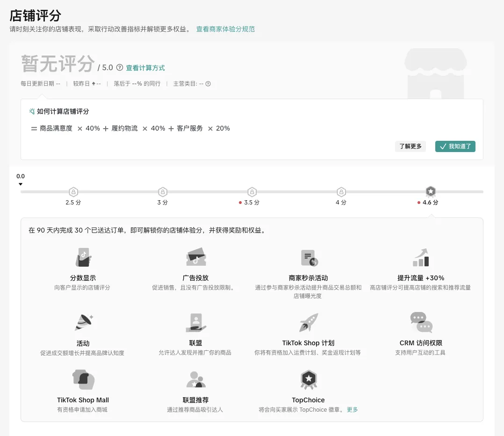Click the 联盟推荐 people icon

coord(195,379)
